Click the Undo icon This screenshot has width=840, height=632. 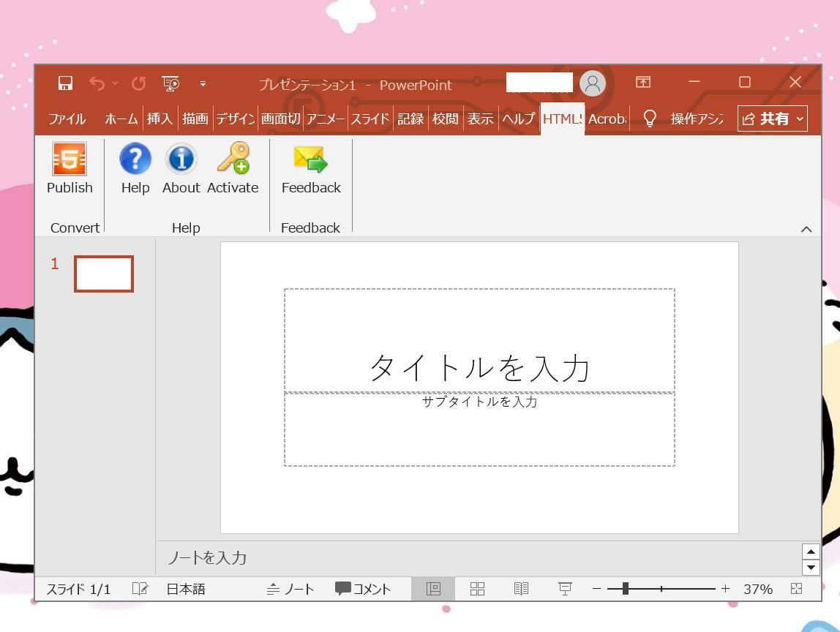point(99,83)
